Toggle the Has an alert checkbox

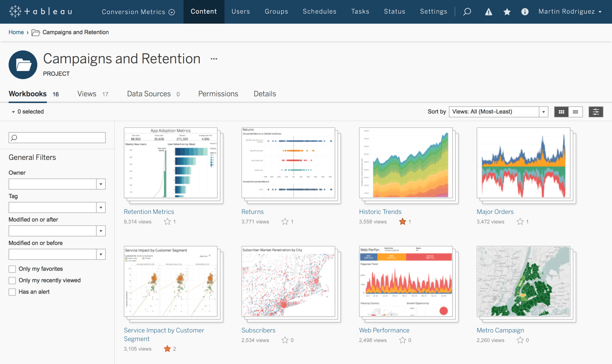12,291
